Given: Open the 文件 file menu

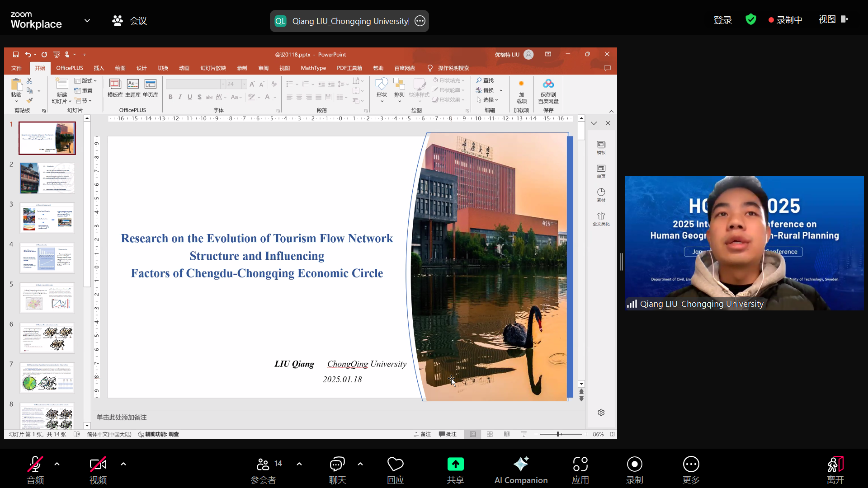Looking at the screenshot, I should 17,68.
